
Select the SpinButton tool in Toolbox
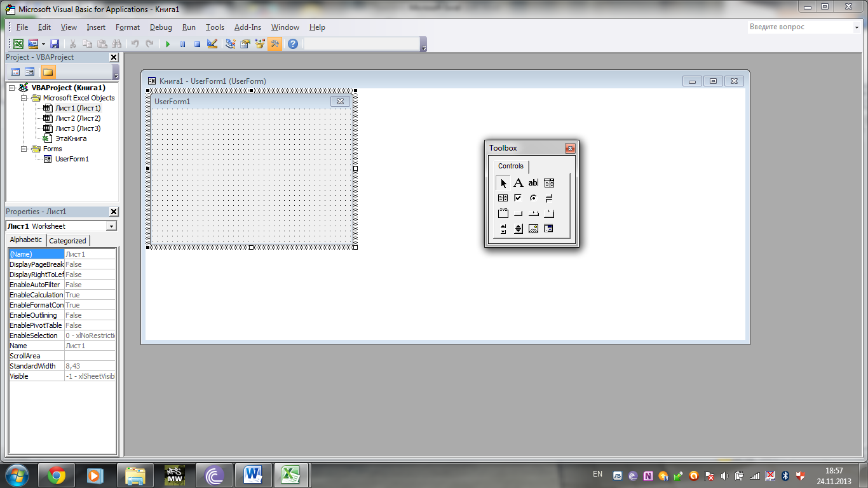coord(519,229)
